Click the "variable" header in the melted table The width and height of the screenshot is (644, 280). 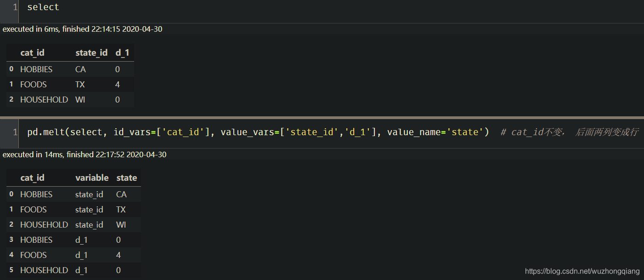(92, 177)
